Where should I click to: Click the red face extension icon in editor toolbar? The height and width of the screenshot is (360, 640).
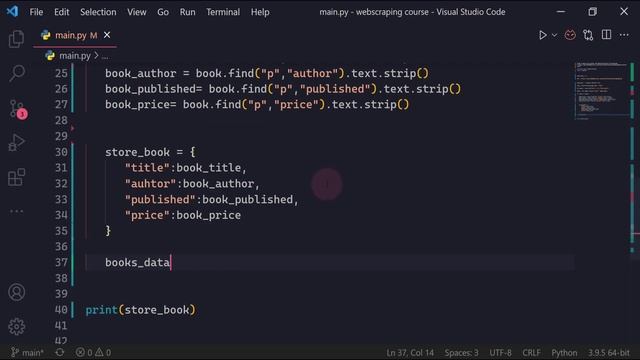570,35
